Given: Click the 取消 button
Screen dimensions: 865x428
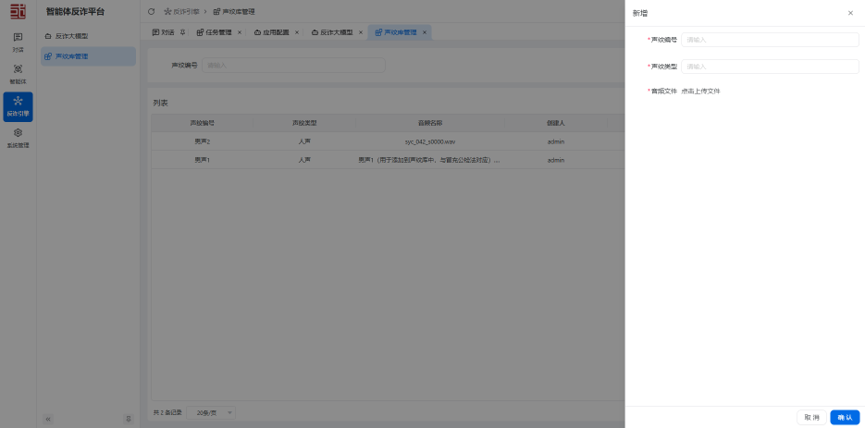Looking at the screenshot, I should (811, 418).
